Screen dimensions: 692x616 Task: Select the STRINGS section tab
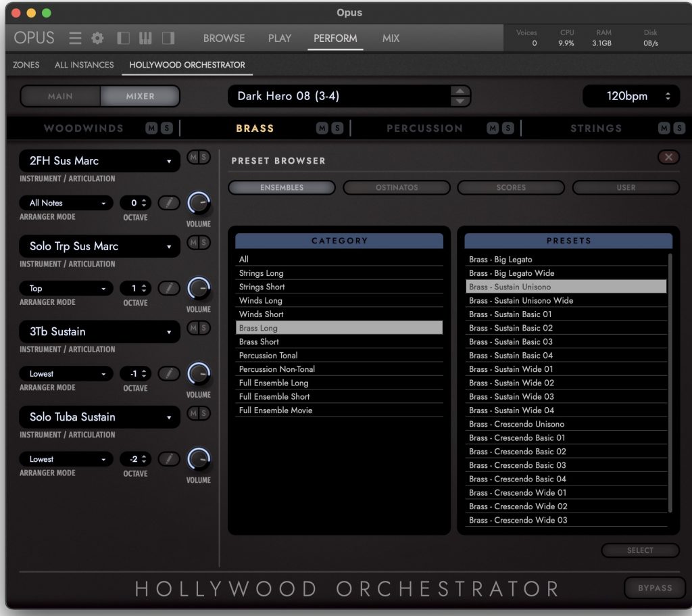(596, 128)
